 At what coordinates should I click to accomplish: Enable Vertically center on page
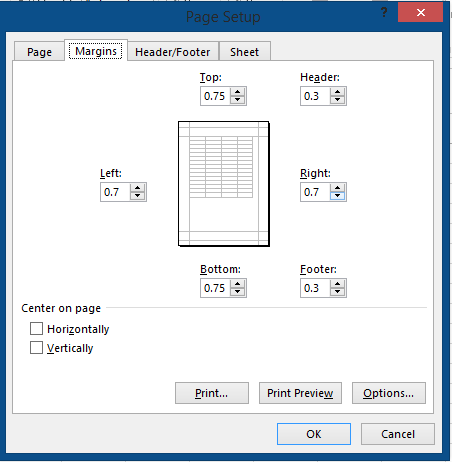click(36, 347)
